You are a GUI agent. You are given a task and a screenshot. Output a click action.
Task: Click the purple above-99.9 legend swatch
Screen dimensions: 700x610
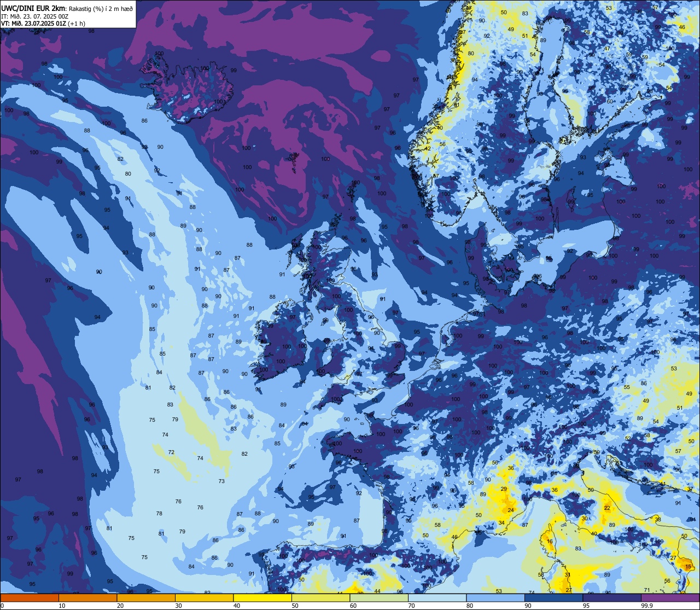click(x=670, y=597)
